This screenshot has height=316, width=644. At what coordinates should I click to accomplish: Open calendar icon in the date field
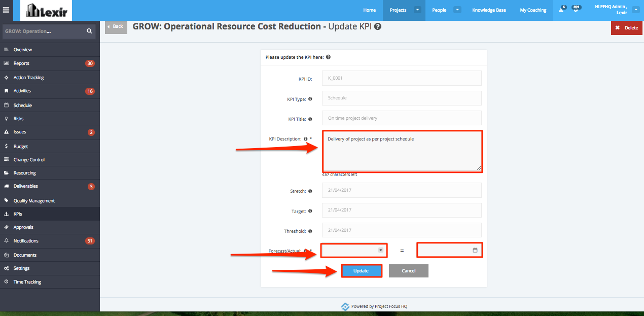click(475, 250)
